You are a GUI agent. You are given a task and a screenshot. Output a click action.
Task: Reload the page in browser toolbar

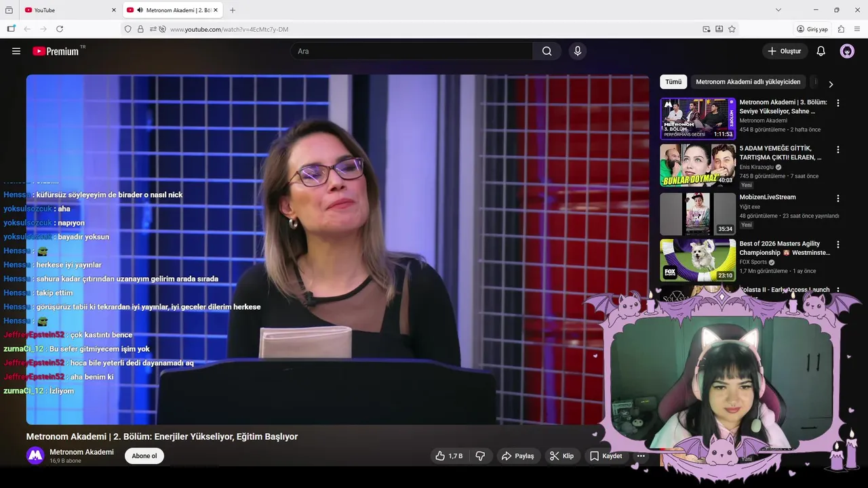[60, 29]
